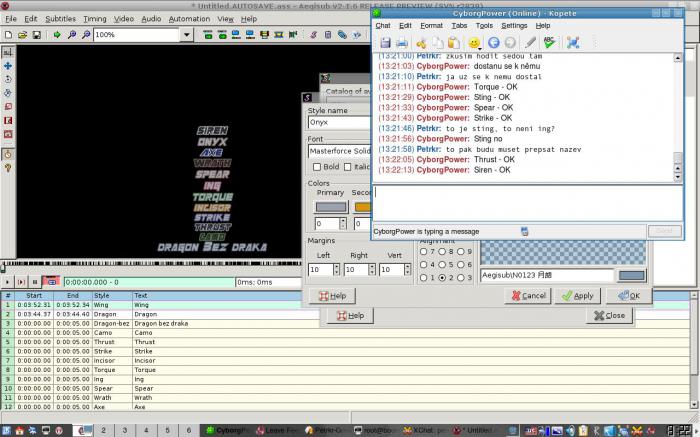Click the Apply button in style editor
Viewport: 700px width, 437px height.
[x=578, y=295]
